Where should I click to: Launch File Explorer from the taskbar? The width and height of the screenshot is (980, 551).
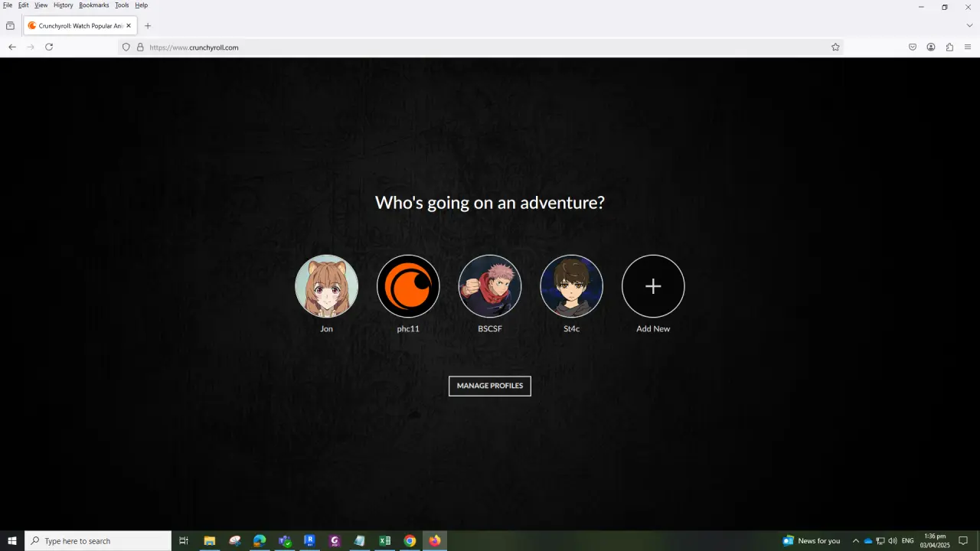click(209, 541)
